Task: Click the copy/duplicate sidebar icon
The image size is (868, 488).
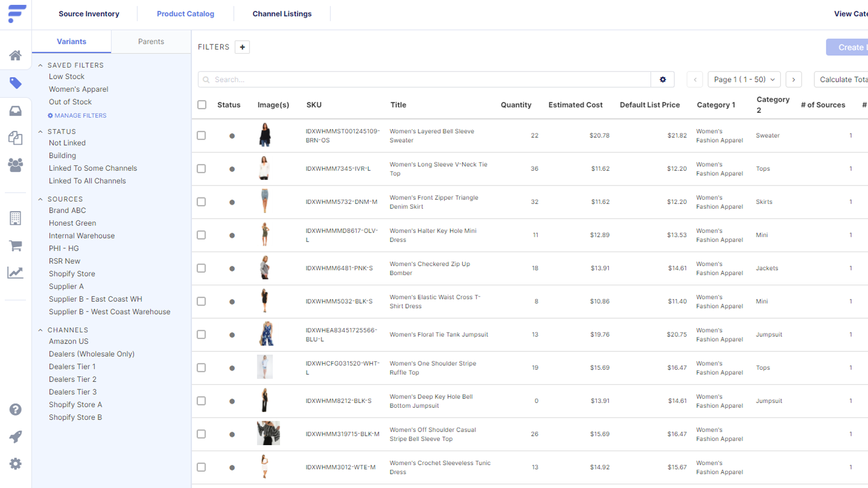Action: [x=16, y=138]
